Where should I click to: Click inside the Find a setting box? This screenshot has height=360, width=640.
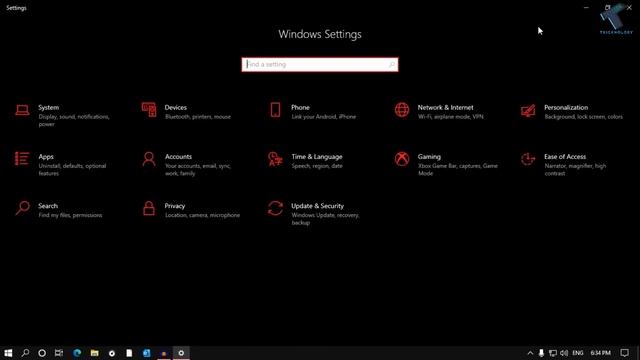coord(320,64)
